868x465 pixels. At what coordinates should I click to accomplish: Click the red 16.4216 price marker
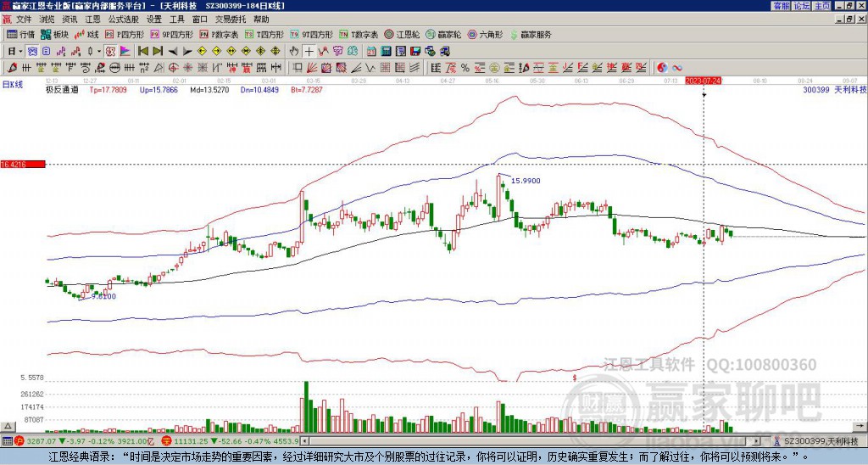[23, 164]
